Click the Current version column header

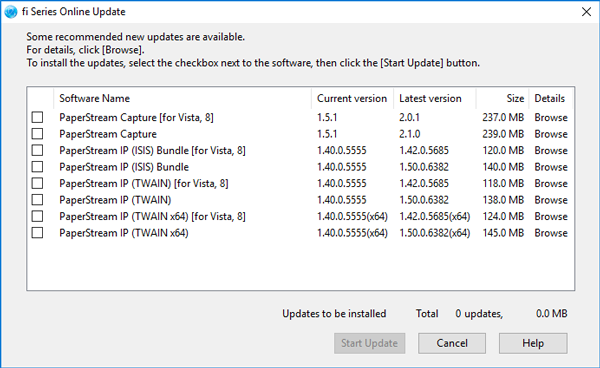click(352, 98)
